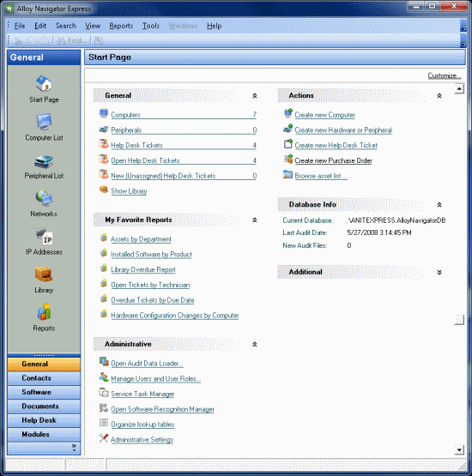The width and height of the screenshot is (472, 476).
Task: Click the Assets by Department report icon
Action: click(104, 238)
